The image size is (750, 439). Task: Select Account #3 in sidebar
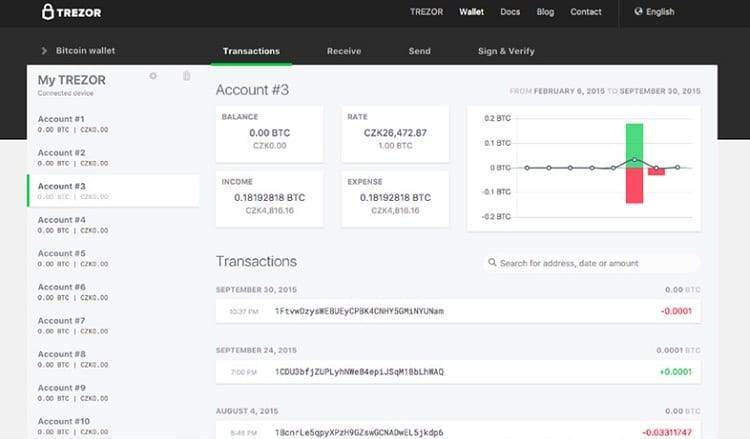[113, 191]
